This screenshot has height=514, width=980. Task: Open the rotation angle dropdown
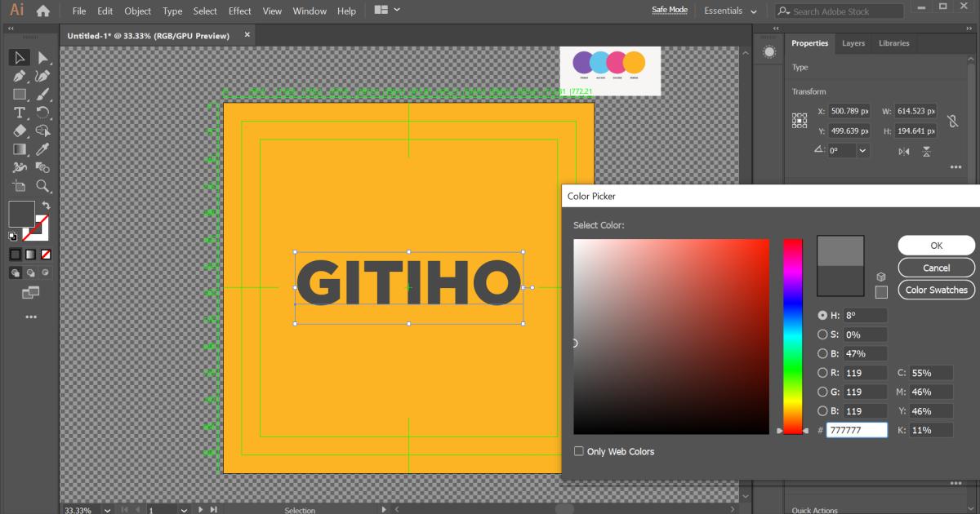pos(863,151)
